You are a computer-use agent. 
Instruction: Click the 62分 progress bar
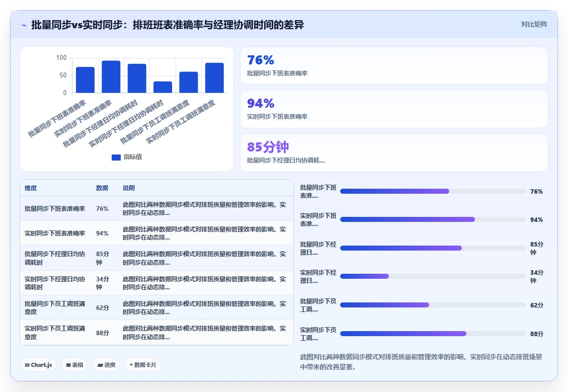coord(433,305)
